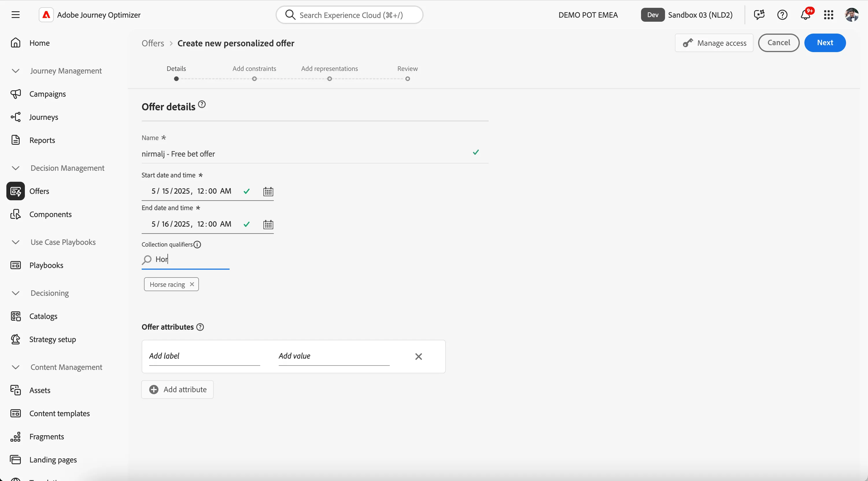
Task: Delete the empty attribute row
Action: click(x=418, y=357)
